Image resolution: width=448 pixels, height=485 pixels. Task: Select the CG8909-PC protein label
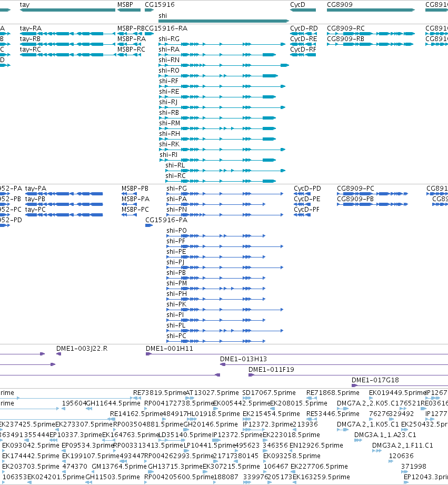pos(355,189)
